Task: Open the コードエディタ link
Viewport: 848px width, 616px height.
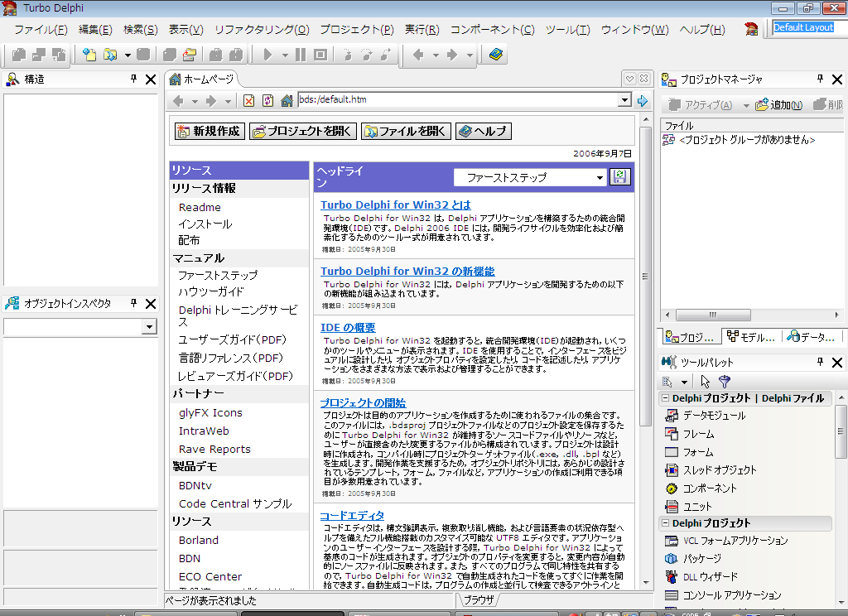Action: pyautogui.click(x=351, y=516)
